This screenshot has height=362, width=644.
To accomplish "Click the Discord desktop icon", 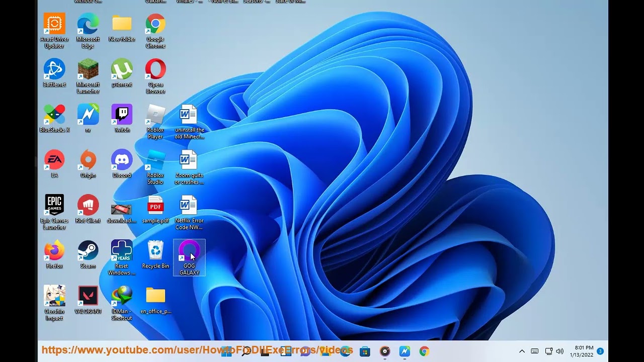I will (x=122, y=164).
